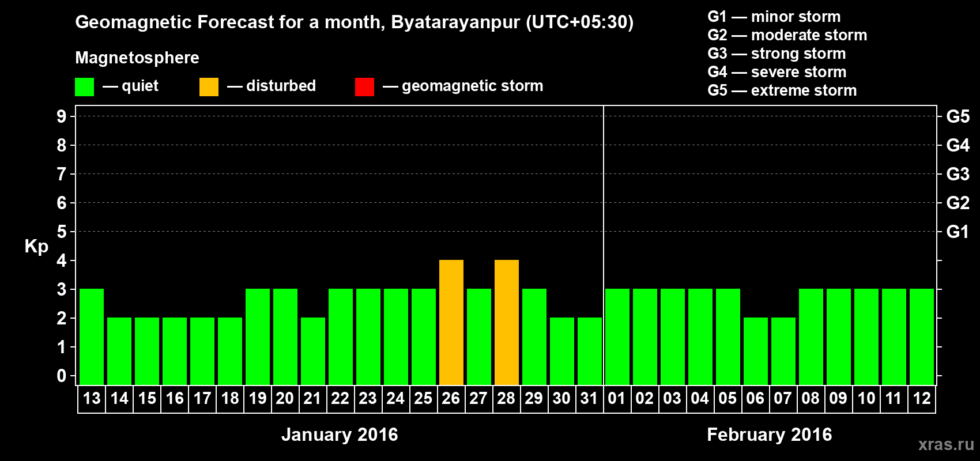Image resolution: width=980 pixels, height=461 pixels.
Task: Click the green bar for February 12
Action: [922, 337]
